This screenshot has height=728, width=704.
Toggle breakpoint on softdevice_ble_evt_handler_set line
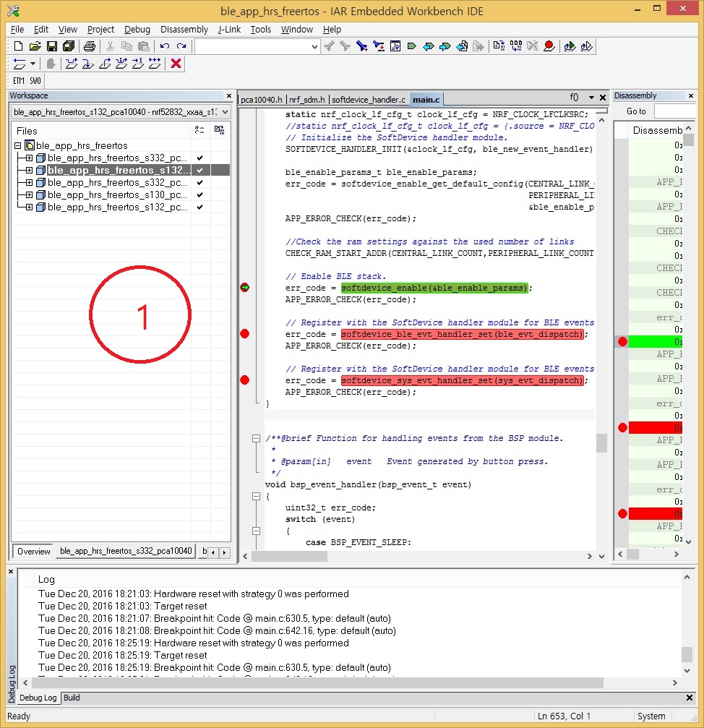pos(245,334)
